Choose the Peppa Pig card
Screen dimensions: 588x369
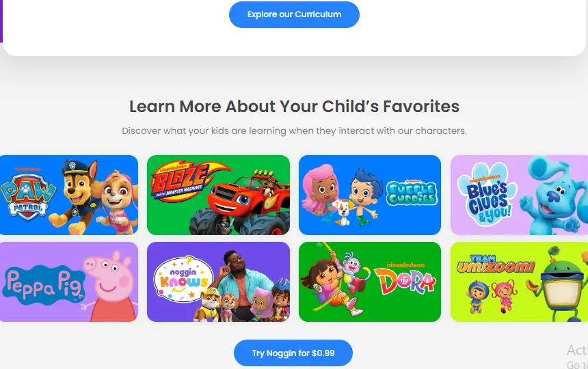[69, 282]
